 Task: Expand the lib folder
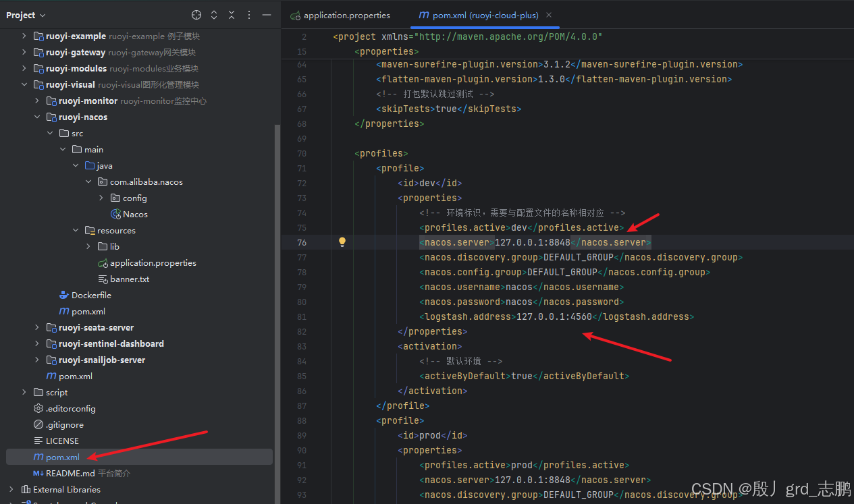tap(89, 246)
